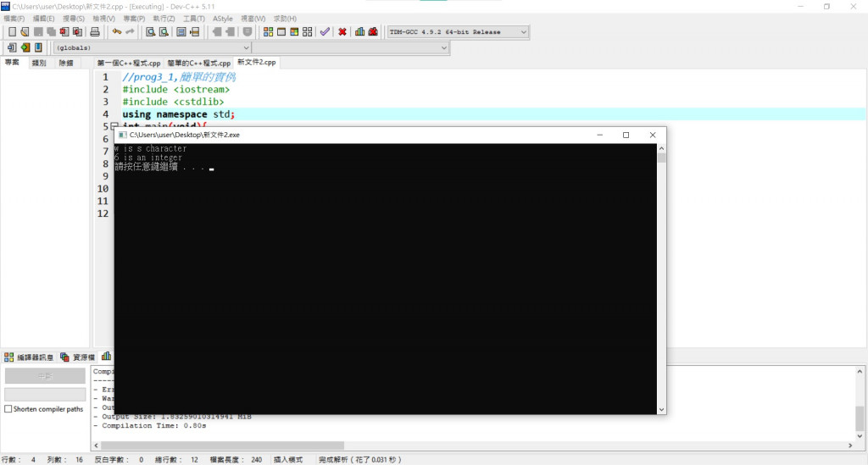Open the 編輯(E) menu
Screen dimensions: 868x465
(x=44, y=19)
